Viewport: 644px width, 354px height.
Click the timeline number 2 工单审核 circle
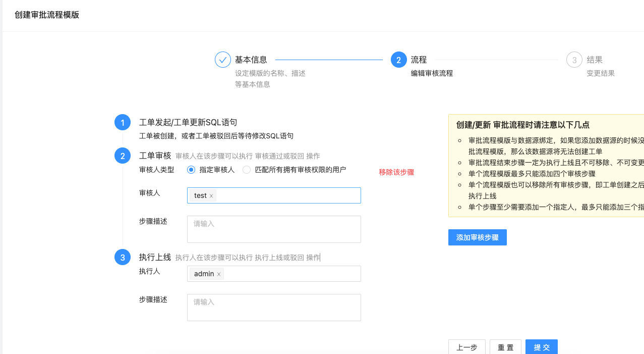coord(123,156)
